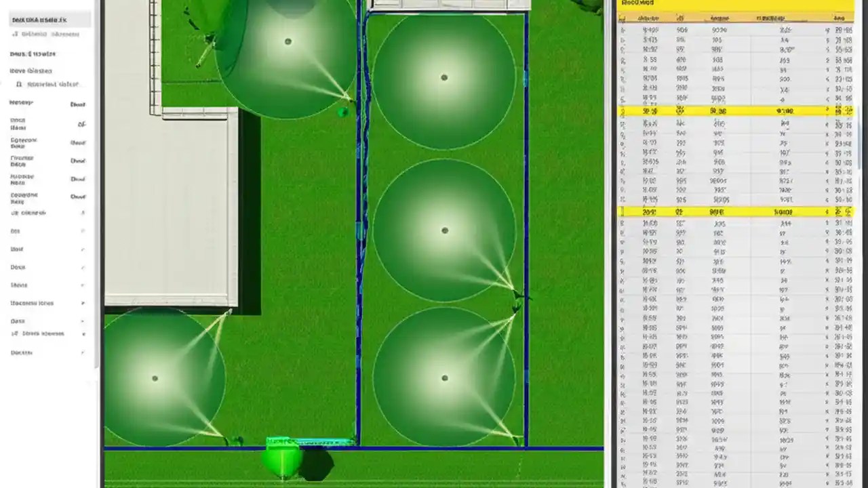The width and height of the screenshot is (868, 488).
Task: Click the sprinkler head in the middle coverage circle
Action: (x=444, y=230)
